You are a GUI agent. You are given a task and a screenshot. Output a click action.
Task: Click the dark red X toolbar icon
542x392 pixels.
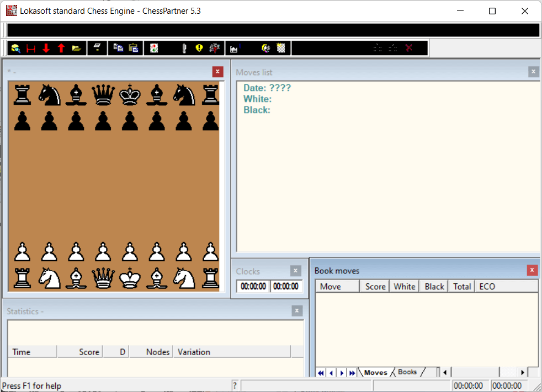tap(409, 48)
